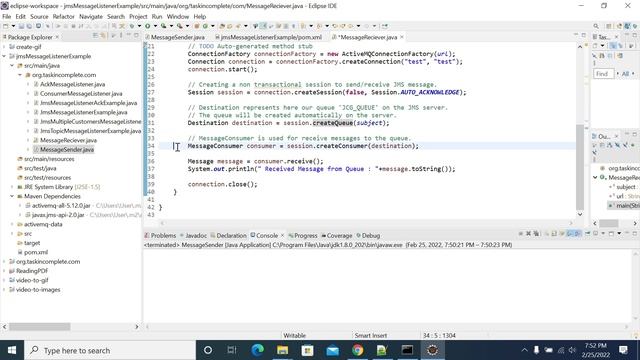640x360 pixels.
Task: Open Microsoft Edge from the taskbar
Action: 257,350
